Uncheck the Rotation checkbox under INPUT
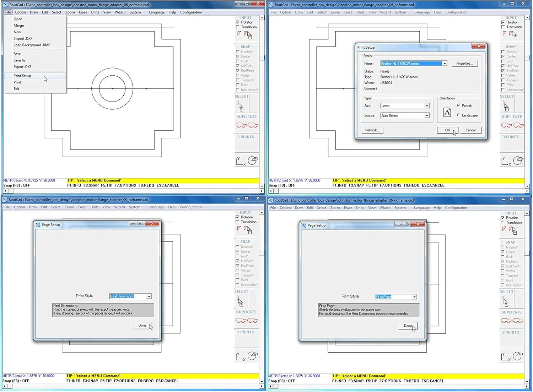533x392 pixels. coord(237,22)
